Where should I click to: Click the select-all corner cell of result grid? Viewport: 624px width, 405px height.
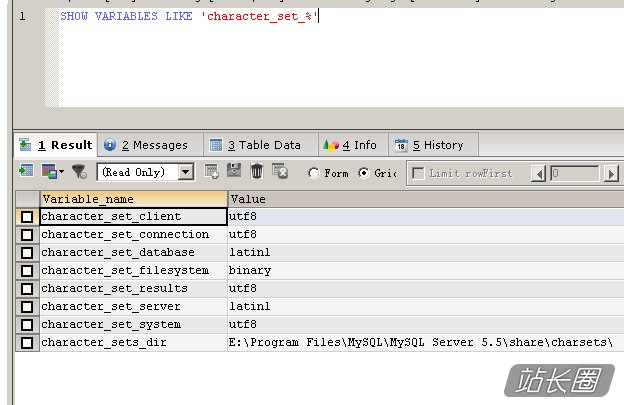(x=27, y=199)
